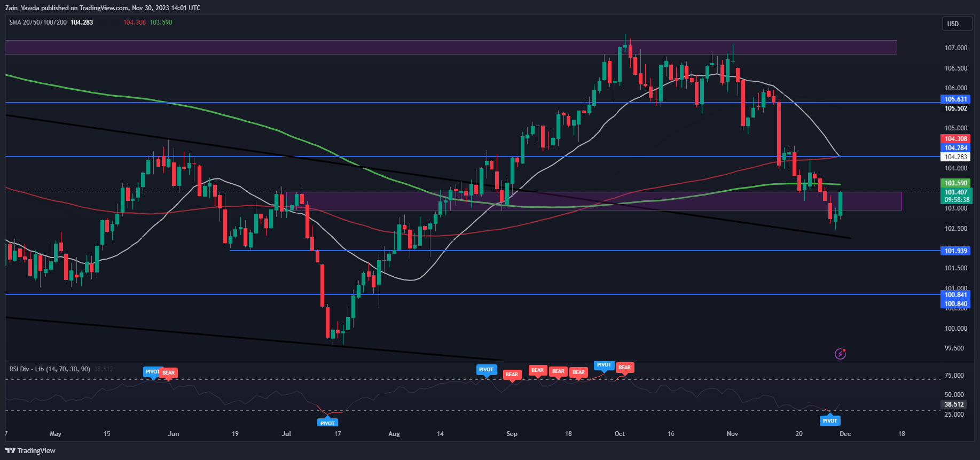The height and width of the screenshot is (460, 980).
Task: Select the upper purple resistance zone near 107.000
Action: coord(451,47)
